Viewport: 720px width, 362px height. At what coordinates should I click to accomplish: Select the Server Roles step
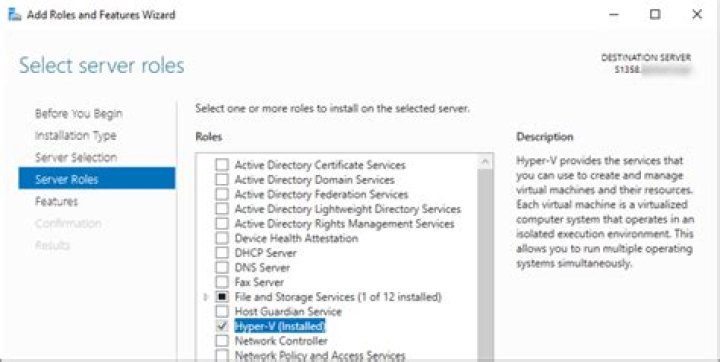click(x=96, y=178)
